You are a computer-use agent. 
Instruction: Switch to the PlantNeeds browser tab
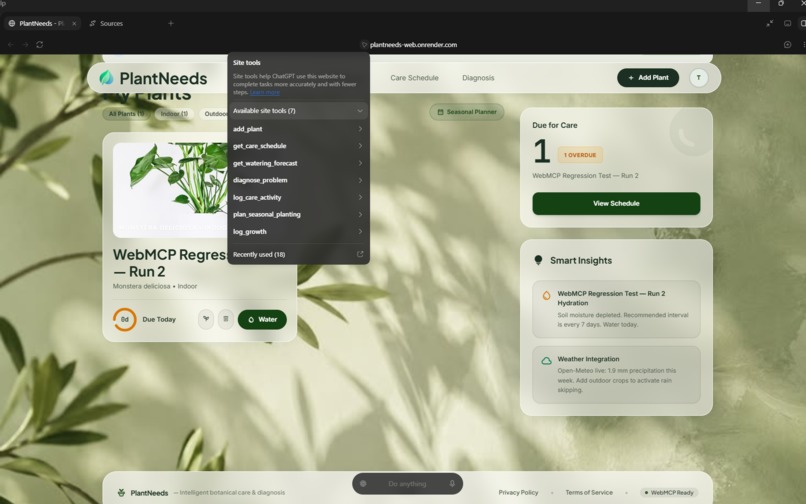pyautogui.click(x=42, y=23)
